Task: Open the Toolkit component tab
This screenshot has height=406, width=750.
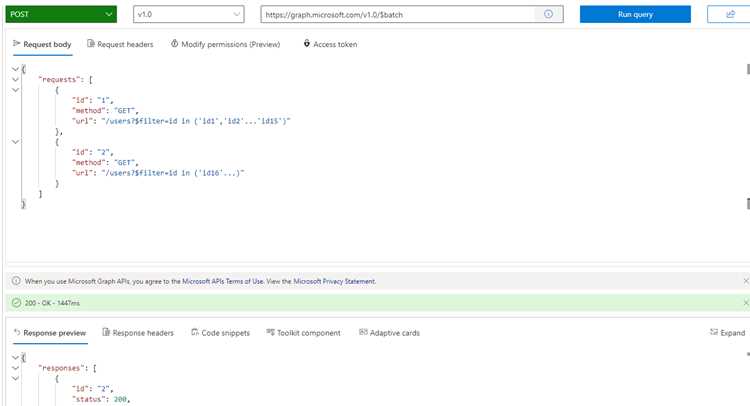Action: [x=303, y=333]
